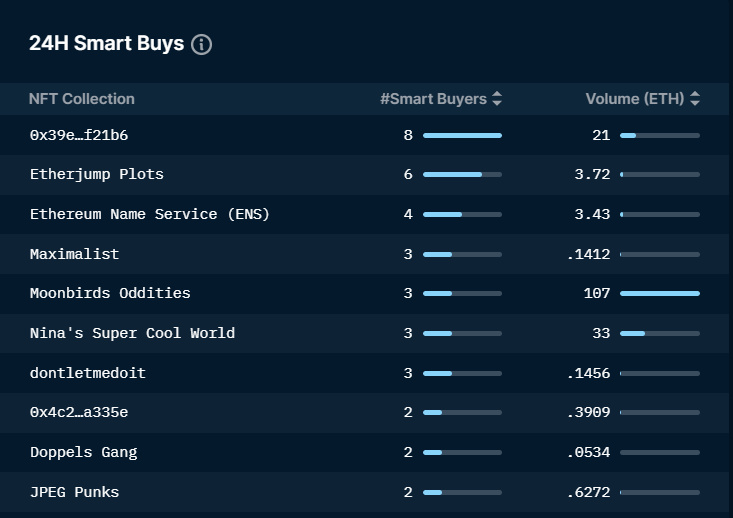Click the volume bar for Nina's Super Cool World

click(659, 333)
